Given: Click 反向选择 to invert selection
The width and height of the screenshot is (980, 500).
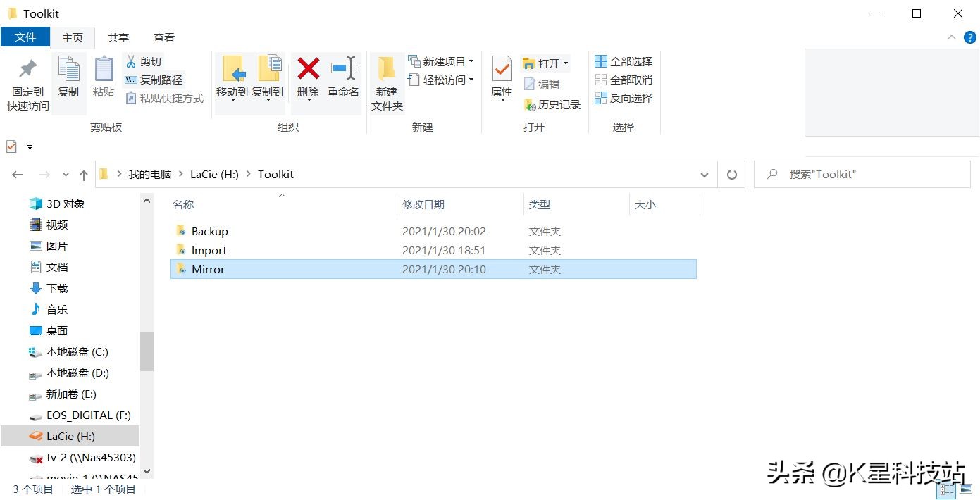Looking at the screenshot, I should [623, 98].
